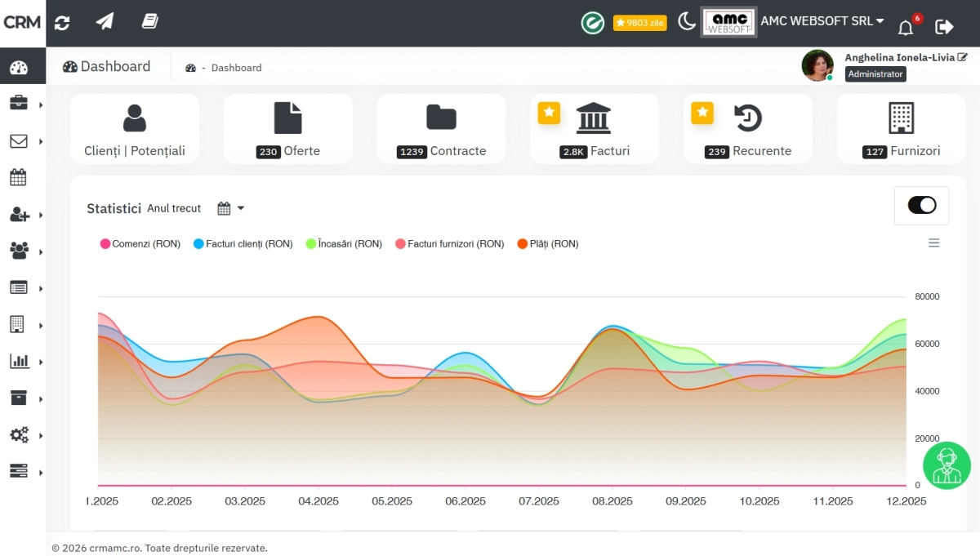Screen dimensions: 980x556
Task: Open the add-user sidebar icon
Action: coord(20,215)
